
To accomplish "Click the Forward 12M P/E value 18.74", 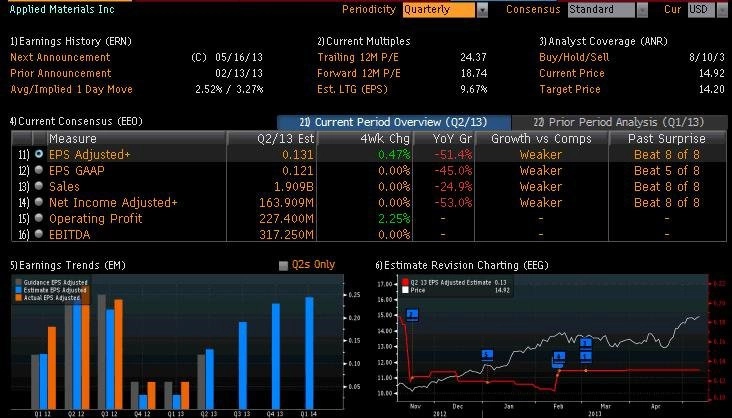I will (x=473, y=73).
